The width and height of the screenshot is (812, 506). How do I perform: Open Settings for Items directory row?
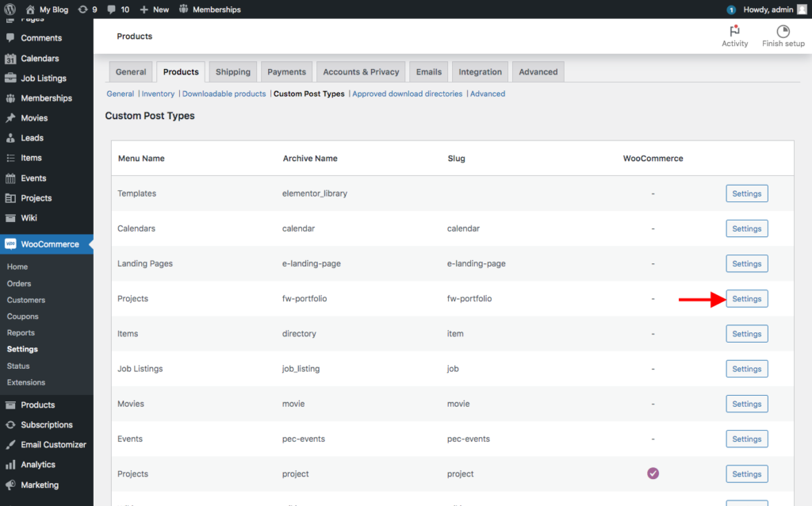747,334
